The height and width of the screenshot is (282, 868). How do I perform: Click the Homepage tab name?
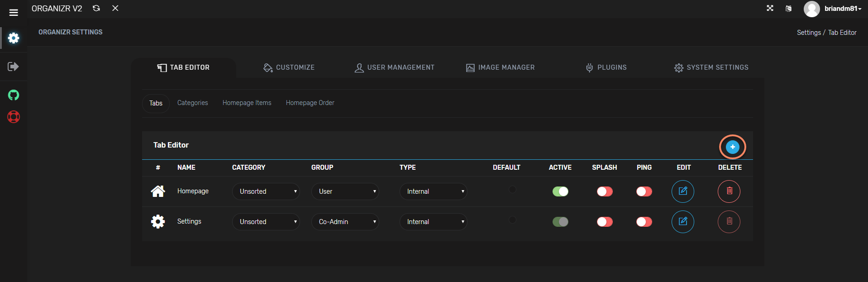(x=193, y=191)
